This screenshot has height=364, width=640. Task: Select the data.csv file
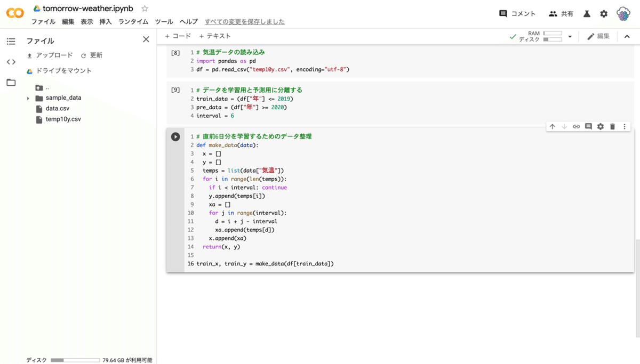(x=52, y=109)
